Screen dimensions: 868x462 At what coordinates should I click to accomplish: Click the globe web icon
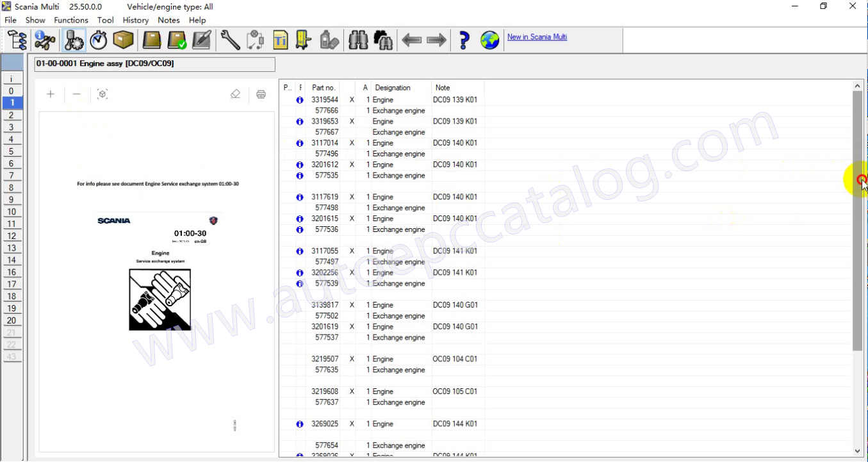(x=490, y=41)
